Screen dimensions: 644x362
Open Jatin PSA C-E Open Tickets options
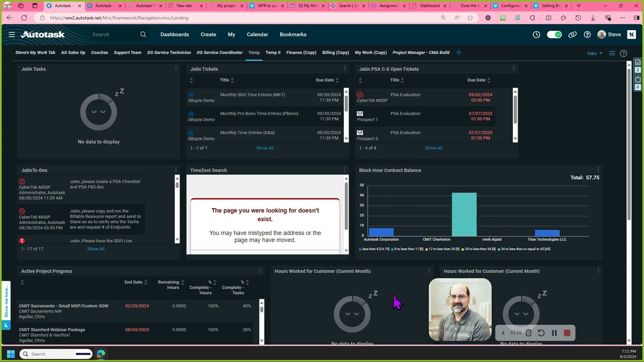pyautogui.click(x=514, y=69)
